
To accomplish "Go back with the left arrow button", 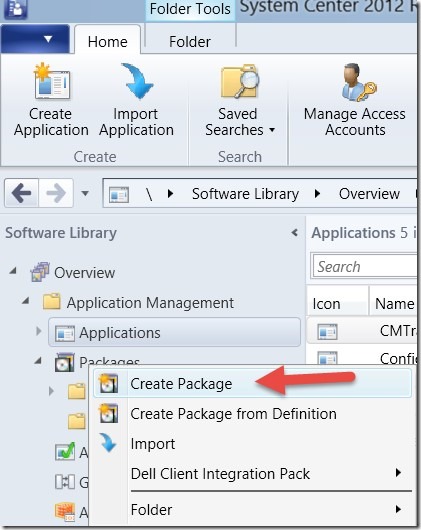I will pos(22,193).
